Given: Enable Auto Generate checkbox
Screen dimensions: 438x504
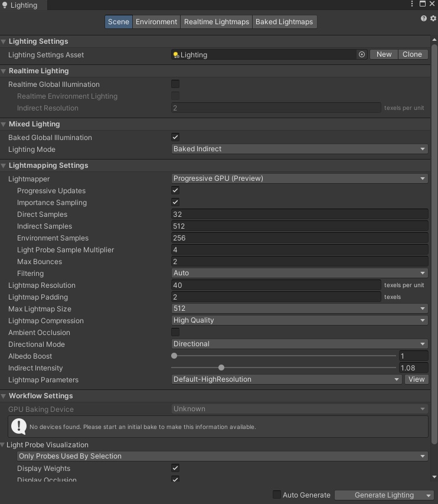Looking at the screenshot, I should coord(276,495).
